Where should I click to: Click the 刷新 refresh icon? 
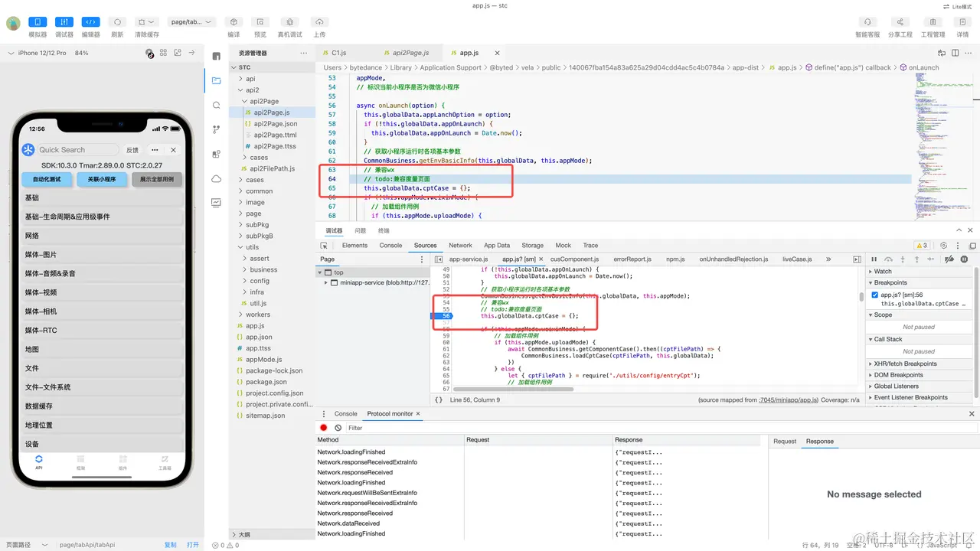[x=117, y=22]
